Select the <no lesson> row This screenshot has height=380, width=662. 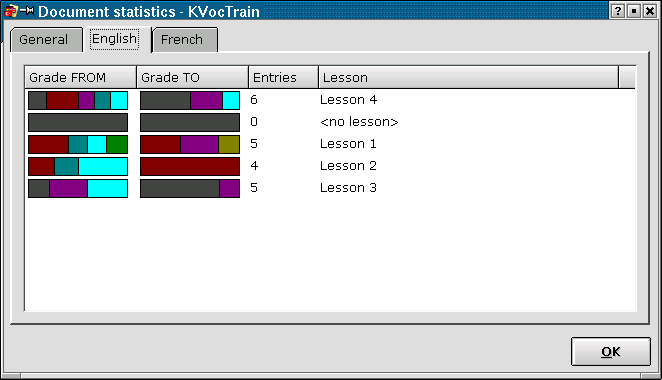[330, 122]
